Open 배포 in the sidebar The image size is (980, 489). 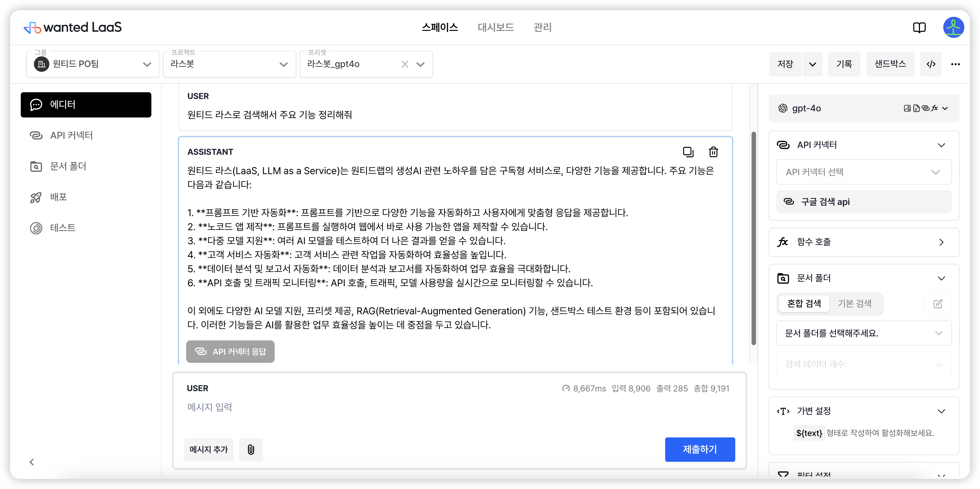point(86,197)
